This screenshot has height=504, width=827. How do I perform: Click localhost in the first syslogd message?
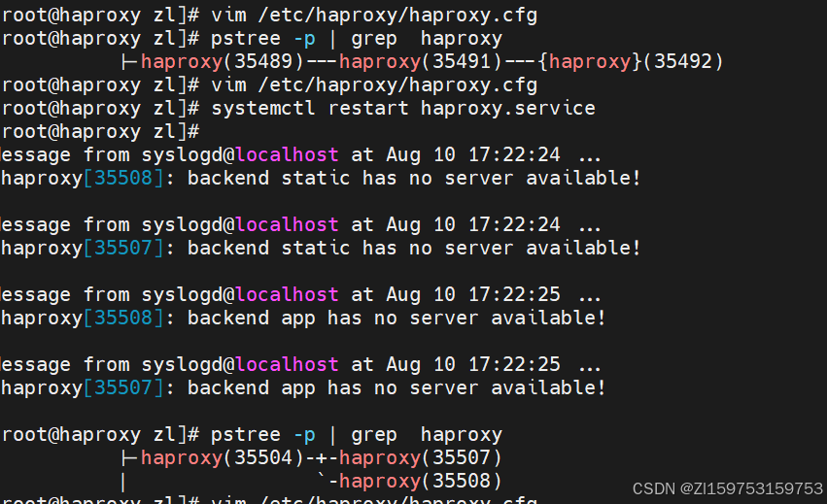pyautogui.click(x=287, y=154)
